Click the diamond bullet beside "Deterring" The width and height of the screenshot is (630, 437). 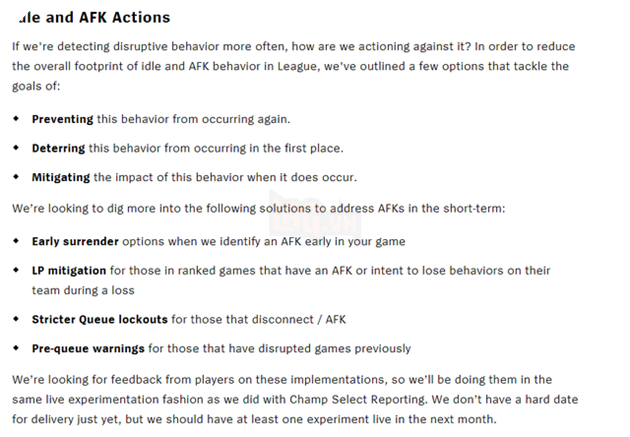point(16,148)
